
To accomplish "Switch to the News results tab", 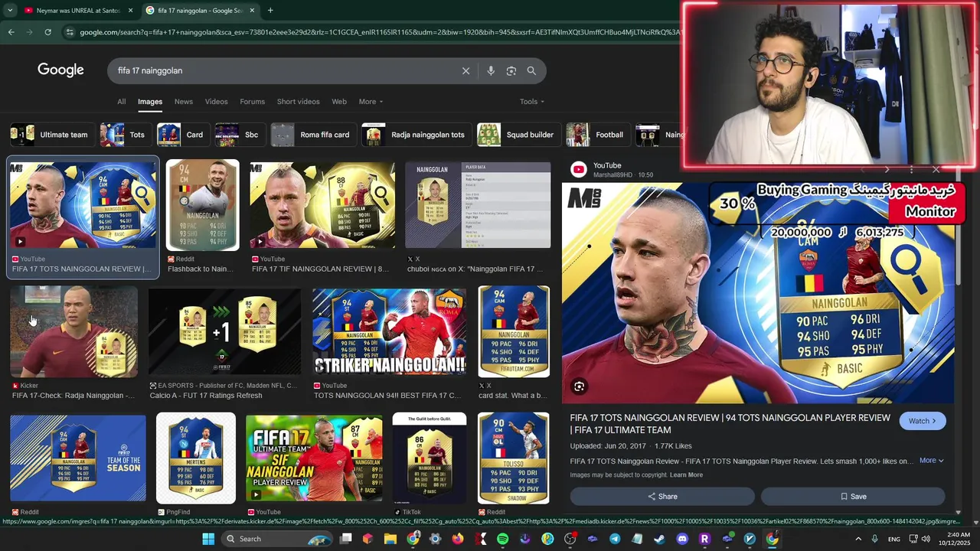I will [183, 102].
